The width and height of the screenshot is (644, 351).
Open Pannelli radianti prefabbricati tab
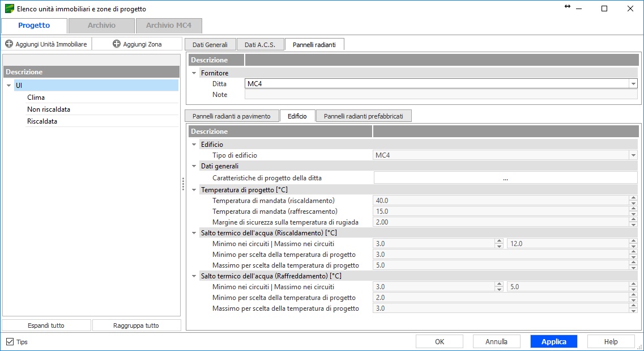[x=364, y=116]
